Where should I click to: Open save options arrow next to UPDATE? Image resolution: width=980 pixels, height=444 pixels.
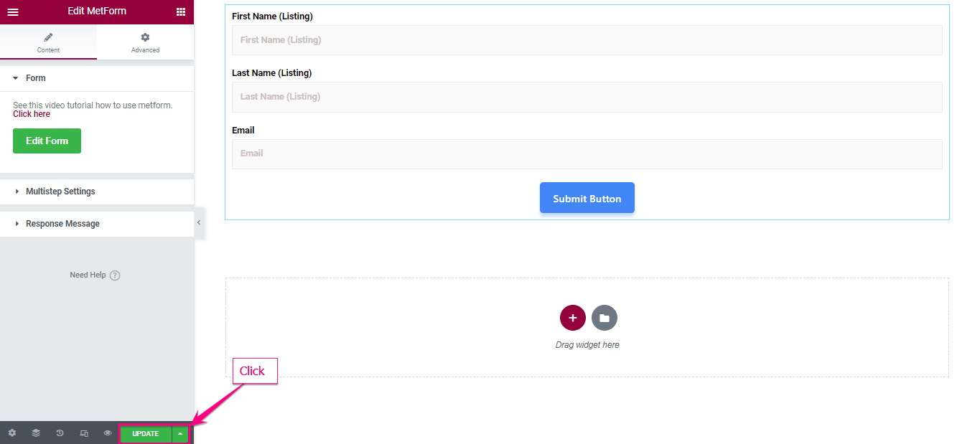[180, 434]
